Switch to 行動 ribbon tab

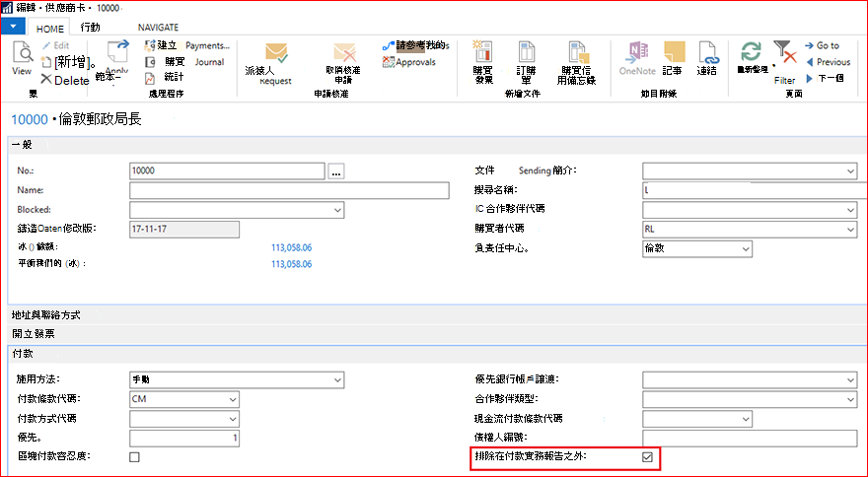(x=90, y=28)
